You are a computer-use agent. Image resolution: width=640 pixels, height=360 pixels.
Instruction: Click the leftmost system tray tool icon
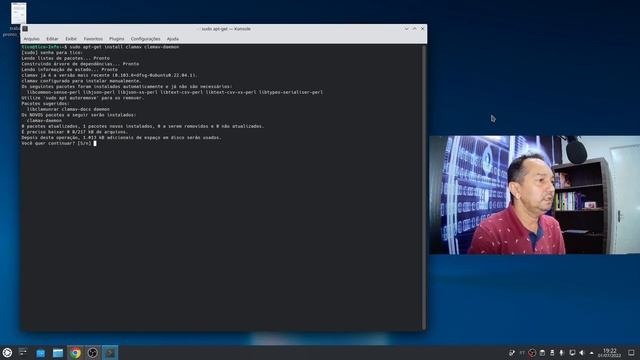(x=512, y=353)
